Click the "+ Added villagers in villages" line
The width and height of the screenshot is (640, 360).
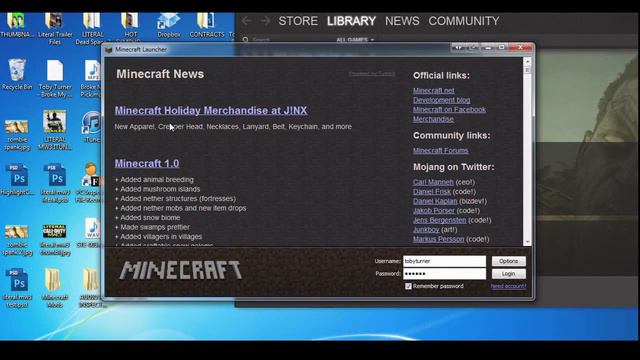158,236
